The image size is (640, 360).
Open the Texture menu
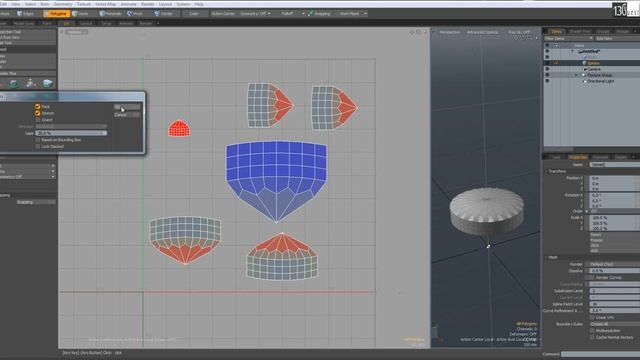tap(84, 4)
